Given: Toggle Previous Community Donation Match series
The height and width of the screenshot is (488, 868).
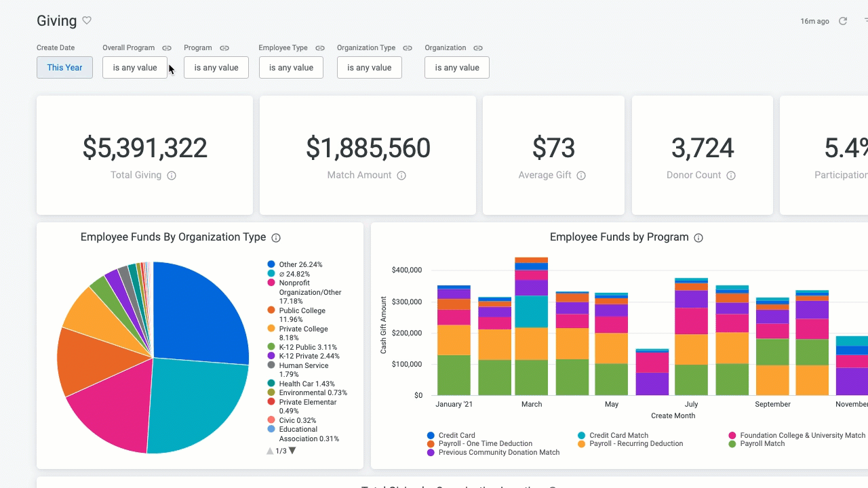Looking at the screenshot, I should pyautogui.click(x=493, y=452).
